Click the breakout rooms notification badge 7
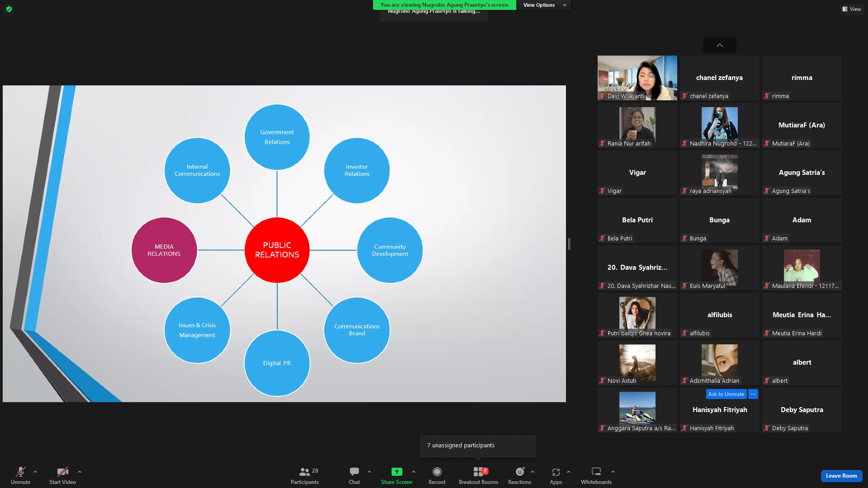Viewport: 868px width, 488px height. [x=485, y=471]
